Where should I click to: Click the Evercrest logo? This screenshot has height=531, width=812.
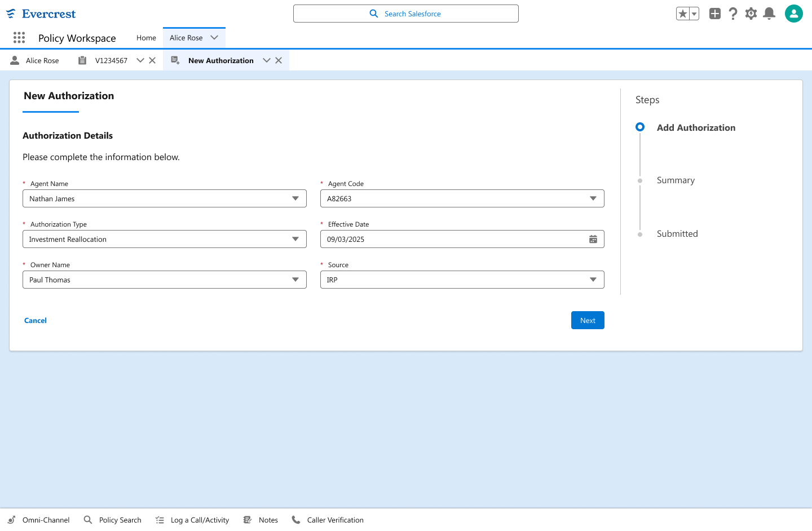point(41,14)
